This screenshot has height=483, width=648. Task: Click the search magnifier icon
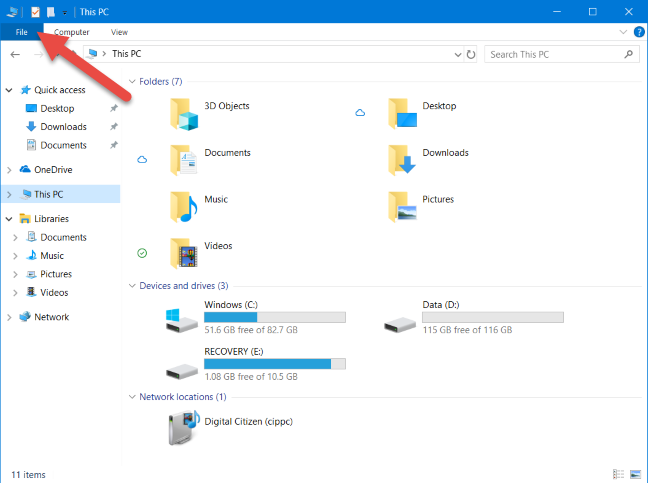(x=629, y=54)
